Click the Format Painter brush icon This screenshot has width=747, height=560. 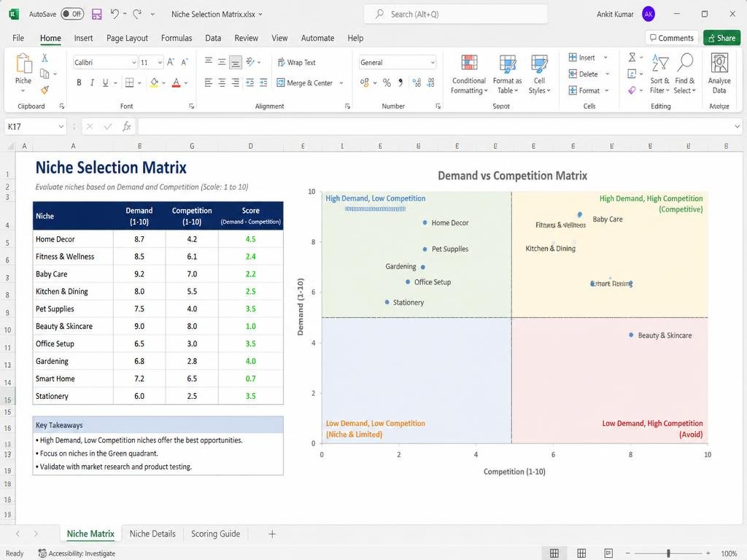(x=44, y=90)
